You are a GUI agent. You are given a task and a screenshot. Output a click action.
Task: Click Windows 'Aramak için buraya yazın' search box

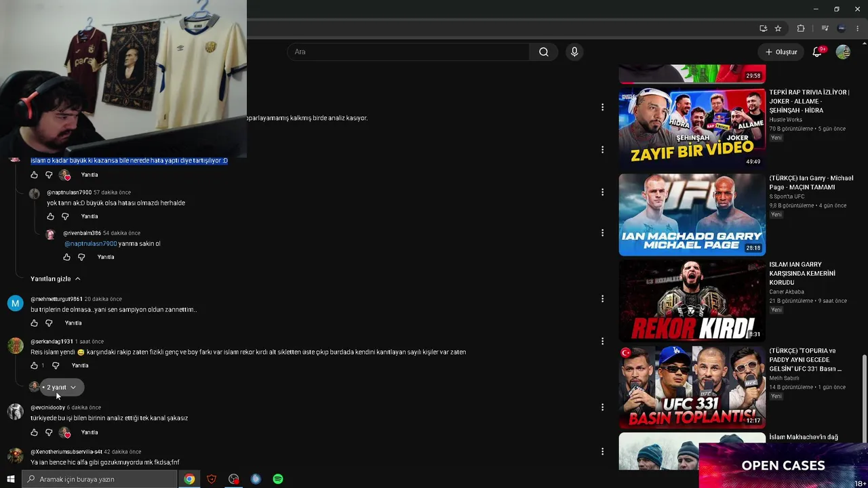[99, 479]
